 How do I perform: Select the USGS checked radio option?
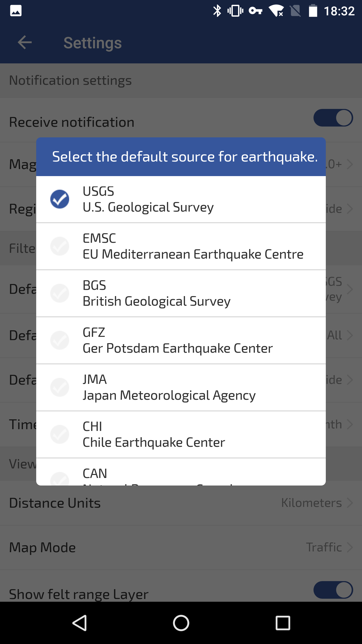pos(60,199)
